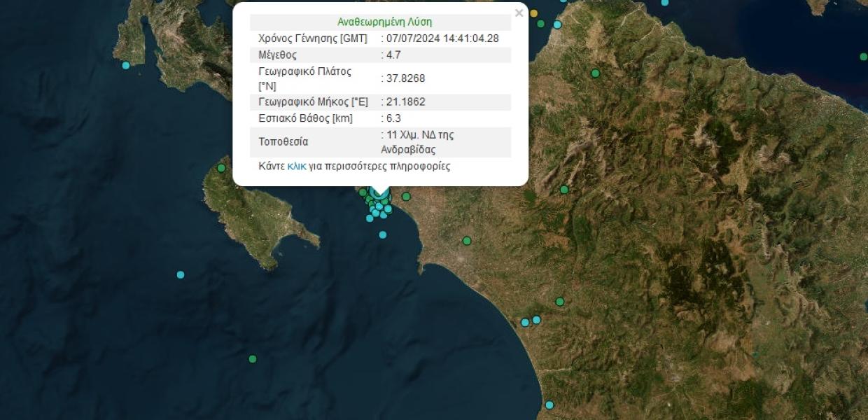Click the Αναθεωρημένη Λύση popup header
Viewport: 868px width, 420px height.
coord(384,22)
